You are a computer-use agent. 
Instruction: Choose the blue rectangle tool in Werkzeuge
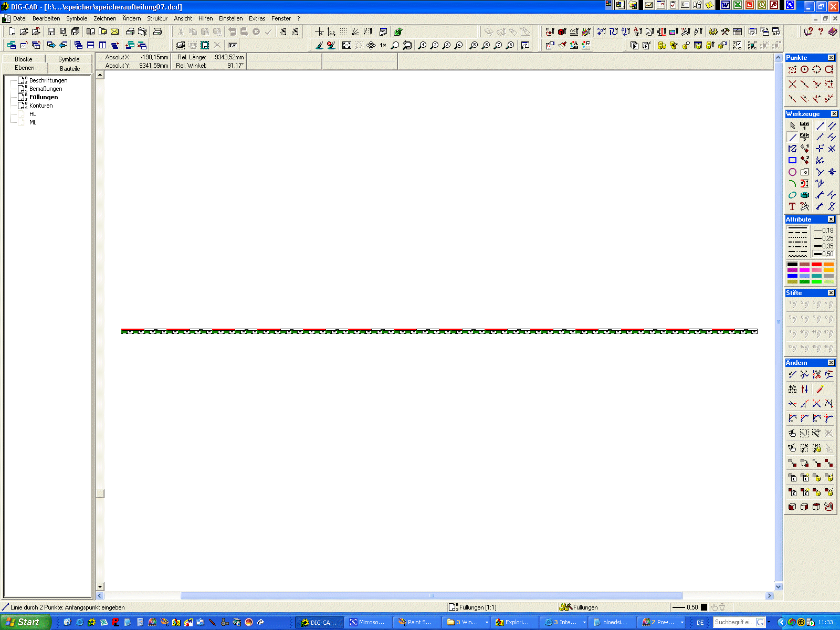[792, 160]
